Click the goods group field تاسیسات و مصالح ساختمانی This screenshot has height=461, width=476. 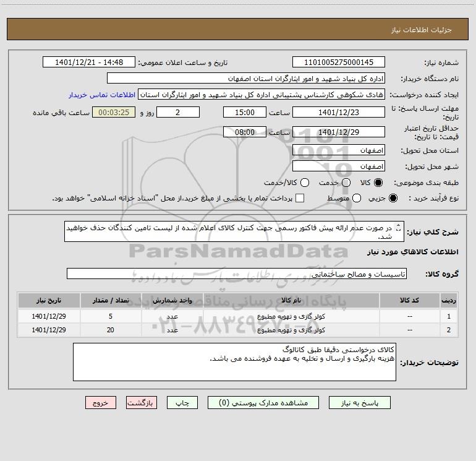[x=237, y=274]
